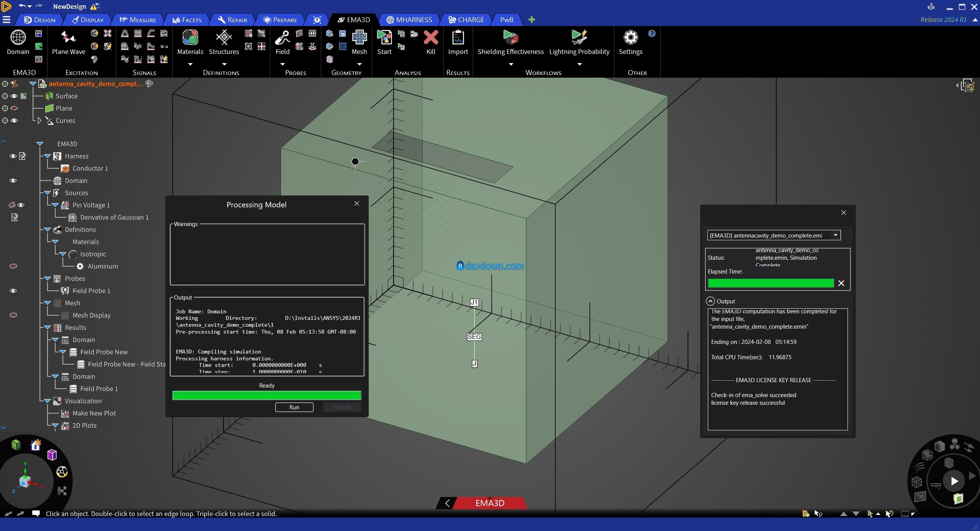Image resolution: width=980 pixels, height=531 pixels.
Task: Cancel progress with X beside green bar
Action: coord(841,283)
